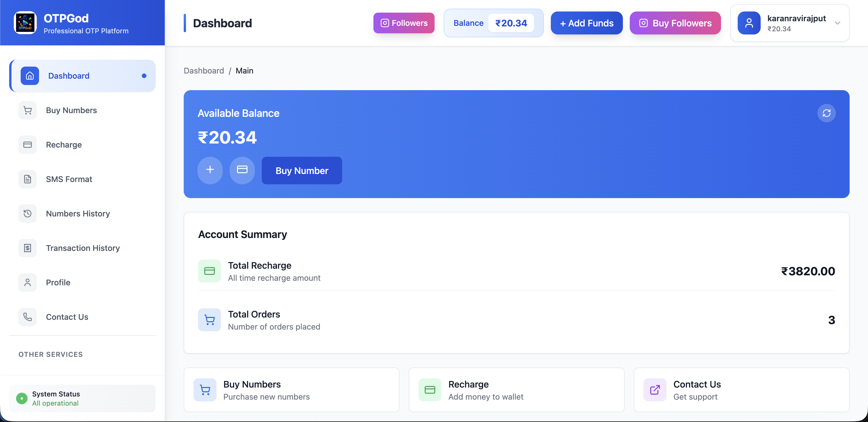Click the blue Total Orders cart icon

pos(209,320)
